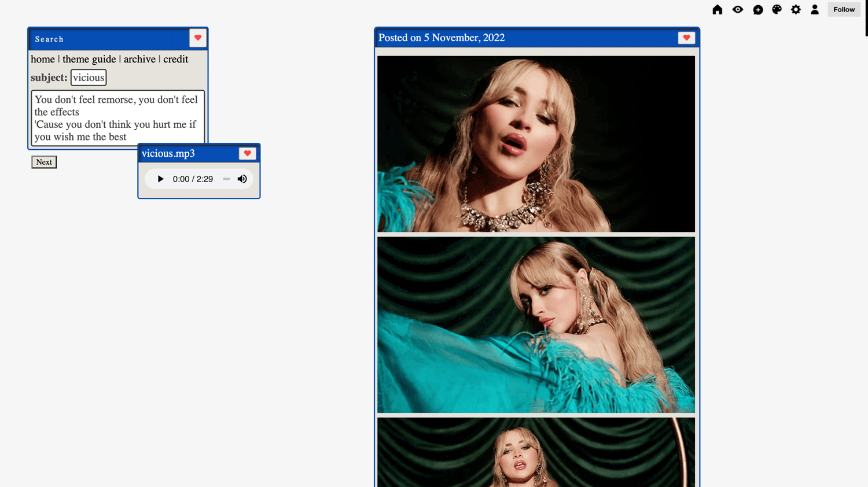Click the audio player seek bar

point(226,179)
